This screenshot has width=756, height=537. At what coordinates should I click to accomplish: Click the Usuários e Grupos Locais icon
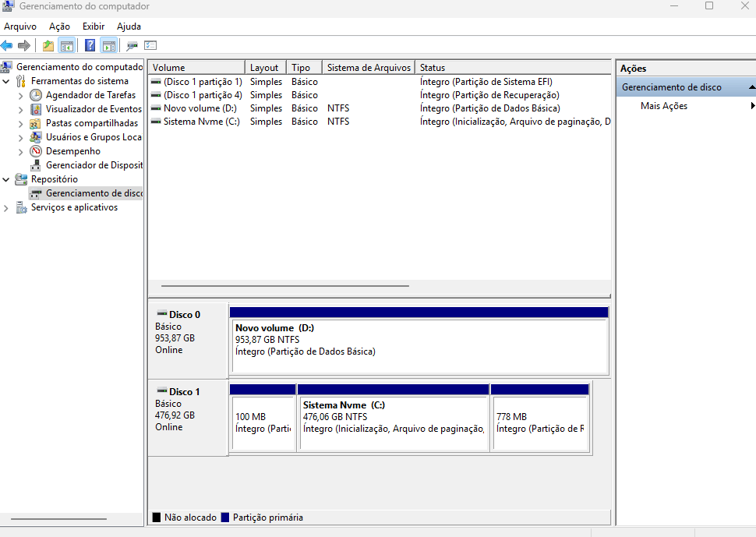[x=35, y=137]
